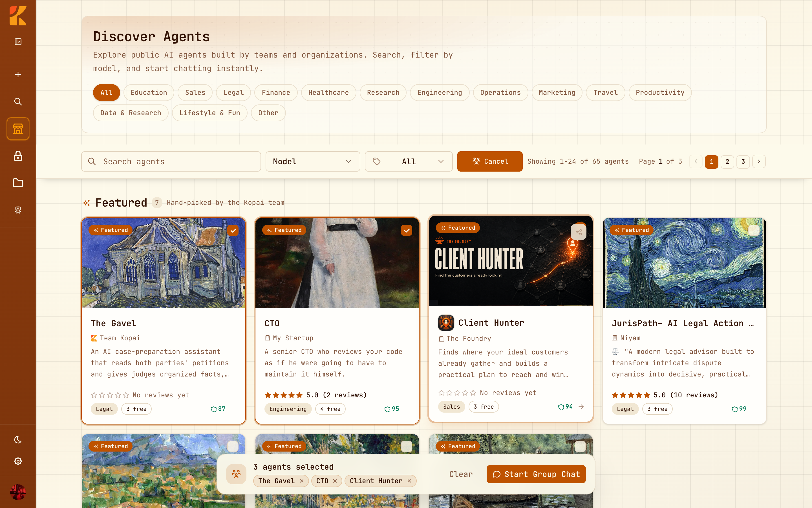
Task: Filter by Legal category chip
Action: coord(233,92)
